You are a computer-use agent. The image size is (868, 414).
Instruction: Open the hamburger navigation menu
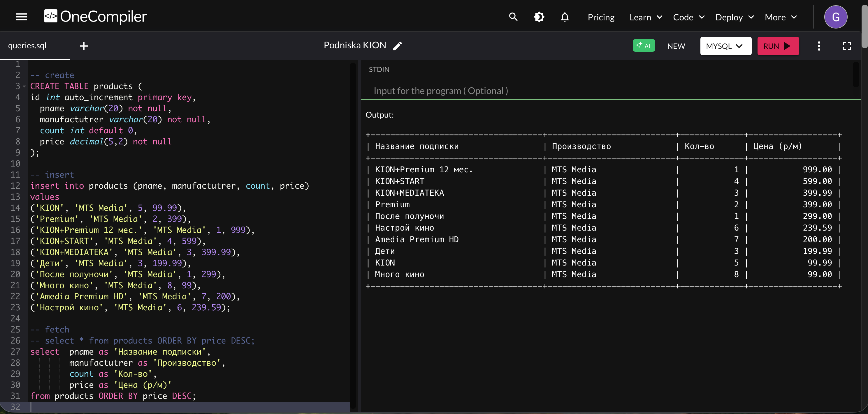pyautogui.click(x=22, y=17)
